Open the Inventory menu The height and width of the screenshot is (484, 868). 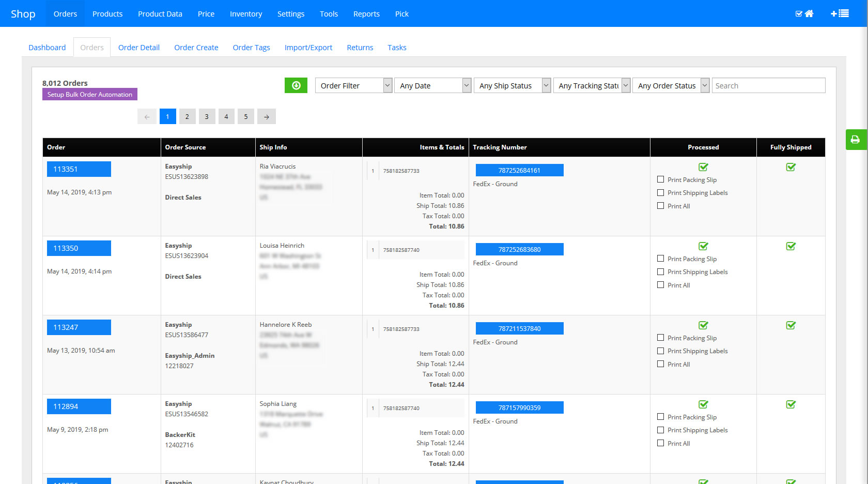point(246,13)
